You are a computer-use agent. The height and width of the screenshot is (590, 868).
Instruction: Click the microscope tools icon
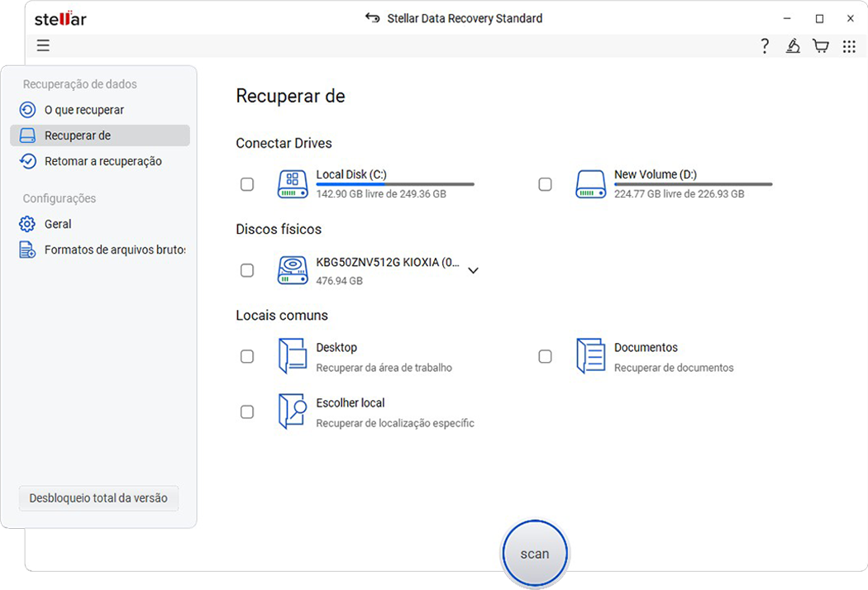point(793,46)
